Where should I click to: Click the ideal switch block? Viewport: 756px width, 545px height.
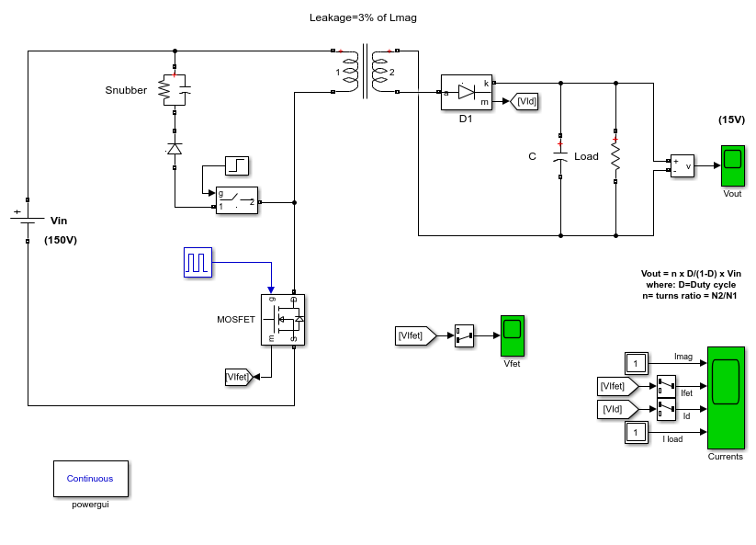coord(237,200)
